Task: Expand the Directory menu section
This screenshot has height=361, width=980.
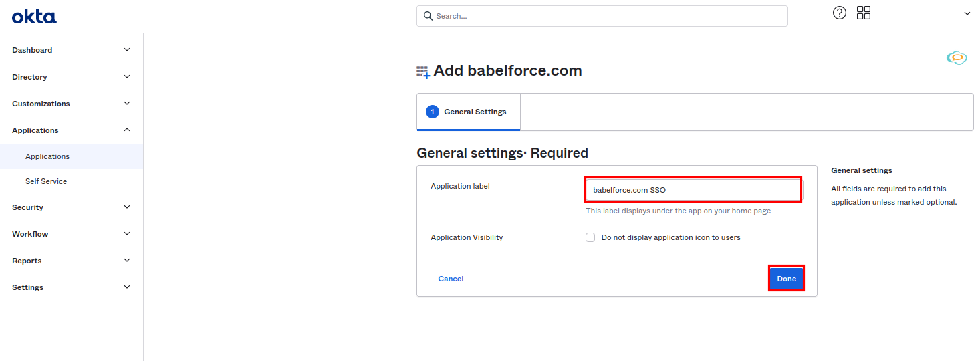Action: point(72,77)
